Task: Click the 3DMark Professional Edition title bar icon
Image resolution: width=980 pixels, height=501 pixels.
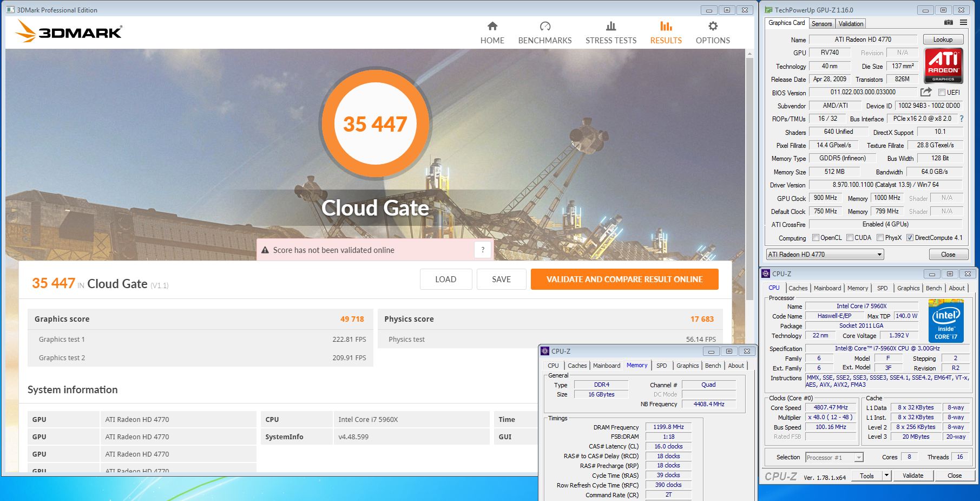Action: [x=10, y=10]
